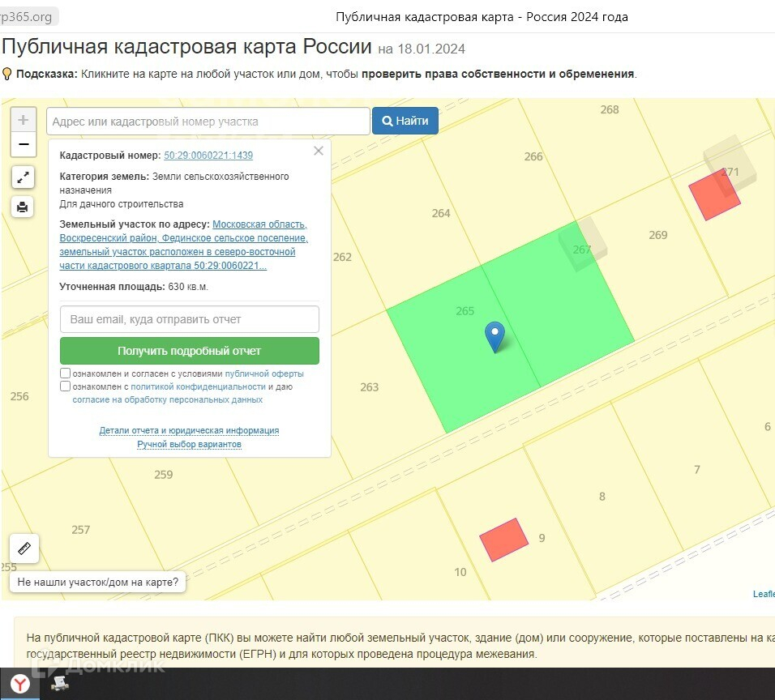775x700 pixels.
Task: Open the Московская область address link
Action: [x=183, y=245]
